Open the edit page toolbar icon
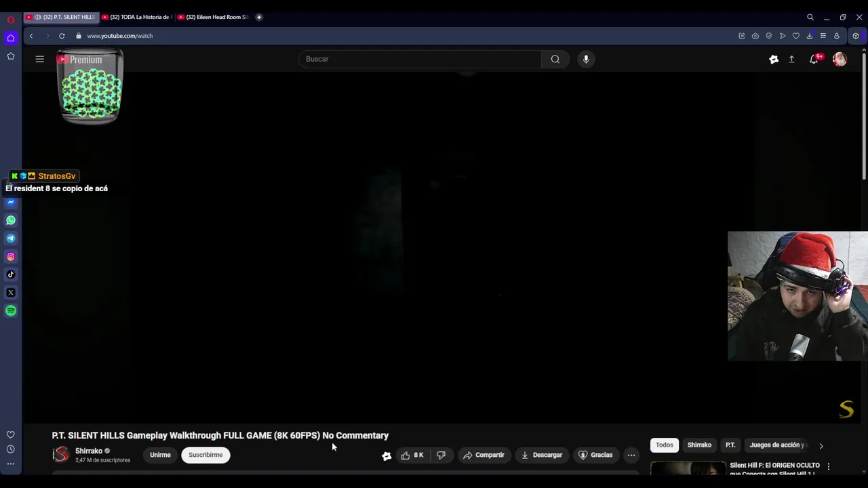The image size is (868, 488). [742, 36]
